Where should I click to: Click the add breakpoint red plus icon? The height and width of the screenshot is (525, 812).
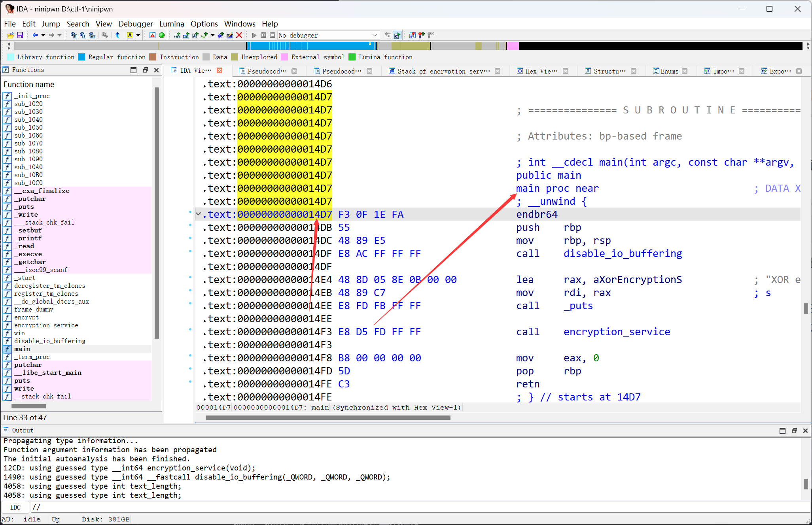(421, 35)
